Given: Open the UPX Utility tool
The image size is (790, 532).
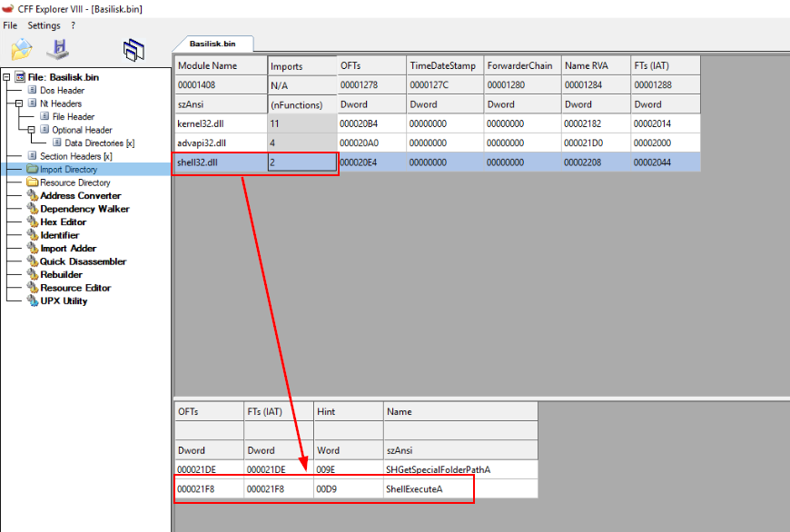Looking at the screenshot, I should pos(64,300).
